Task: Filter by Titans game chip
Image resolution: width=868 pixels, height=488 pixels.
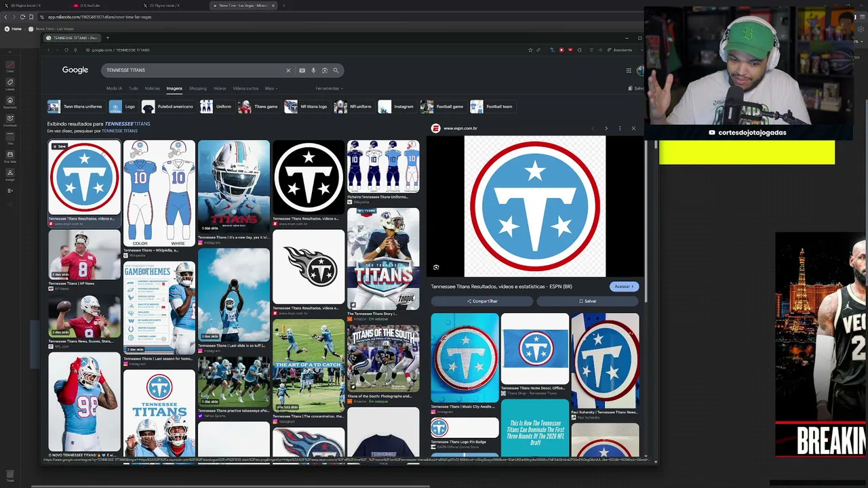Action: 258,106
